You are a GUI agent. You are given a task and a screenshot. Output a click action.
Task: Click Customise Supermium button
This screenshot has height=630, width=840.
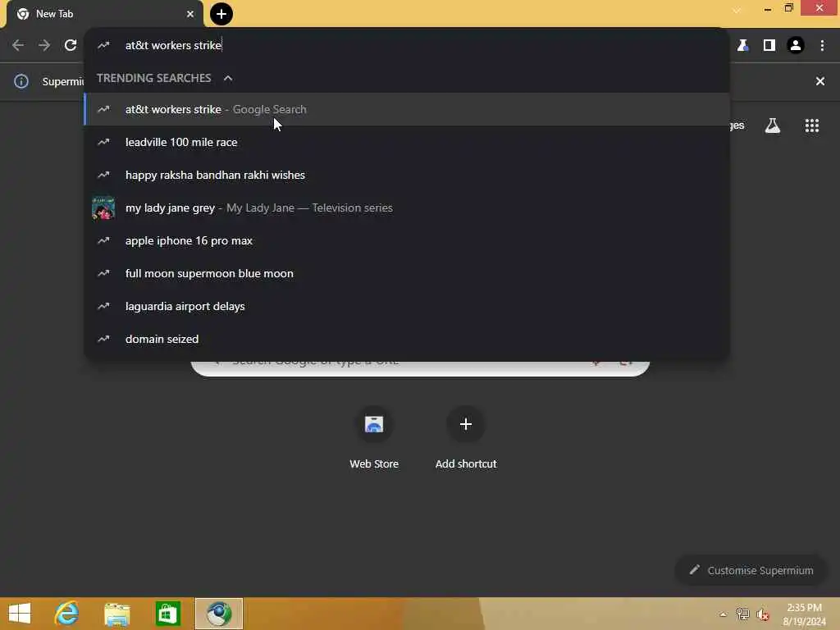[x=751, y=571]
